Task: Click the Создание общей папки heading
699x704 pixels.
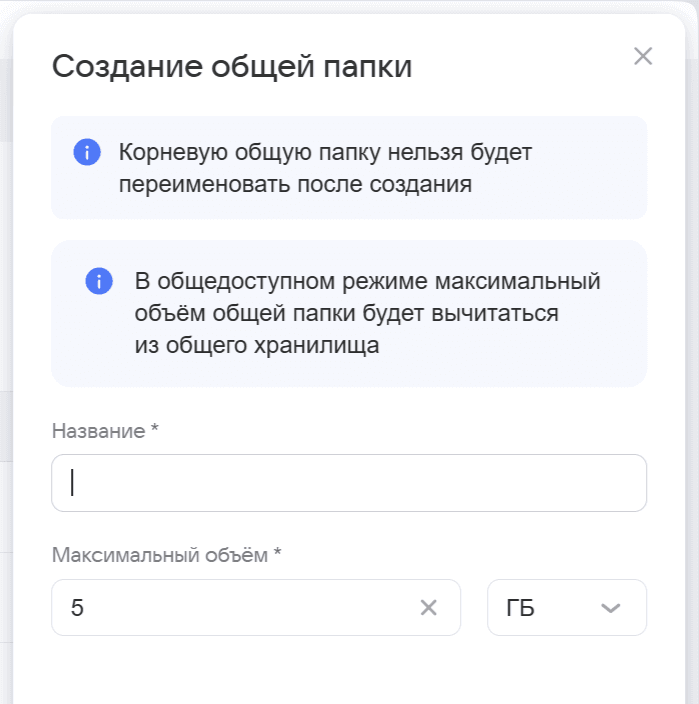Action: [232, 66]
